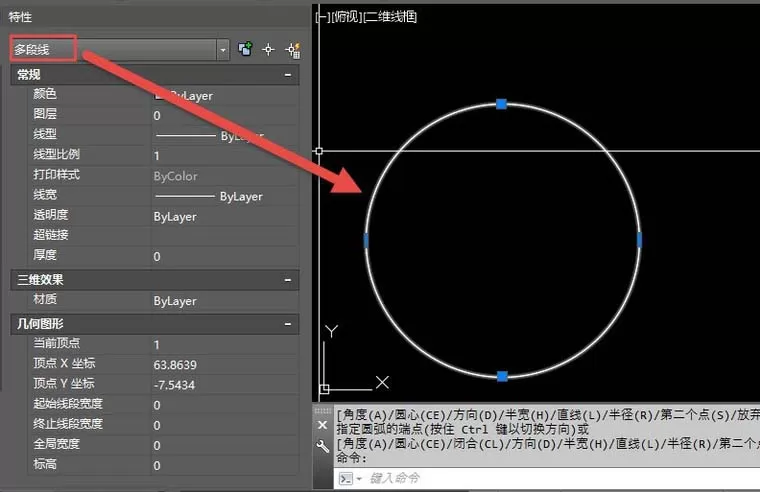Select the left blue grip on the circle

click(366, 240)
